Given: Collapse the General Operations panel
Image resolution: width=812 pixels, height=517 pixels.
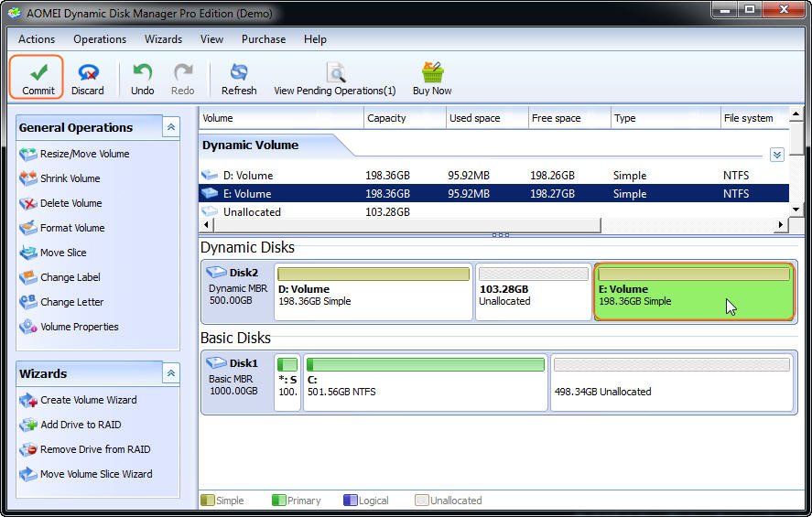Looking at the screenshot, I should tap(171, 127).
